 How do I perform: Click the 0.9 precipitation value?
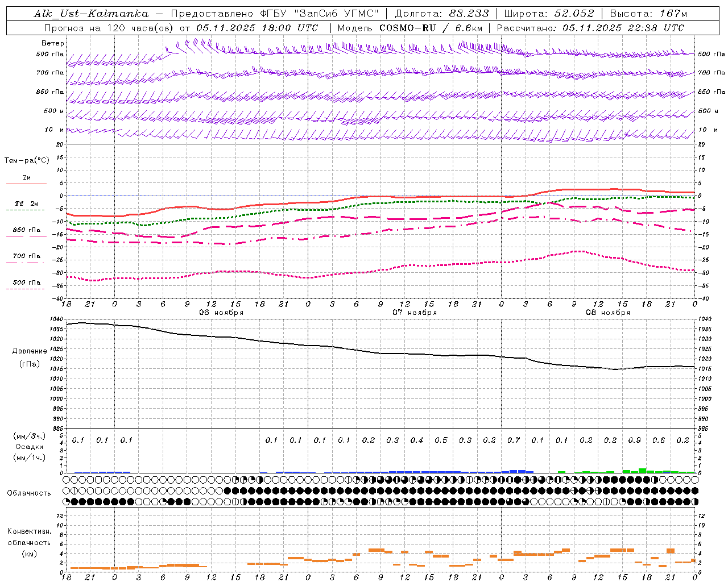635,440
